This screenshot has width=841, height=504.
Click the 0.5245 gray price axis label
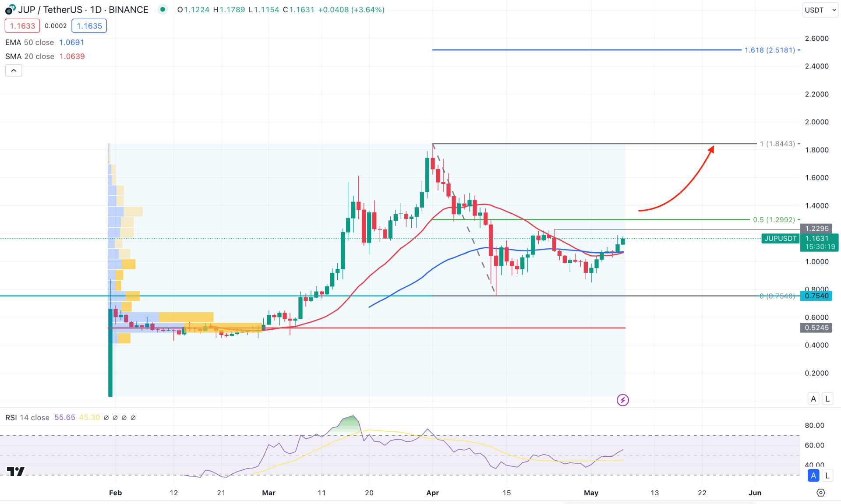click(816, 328)
